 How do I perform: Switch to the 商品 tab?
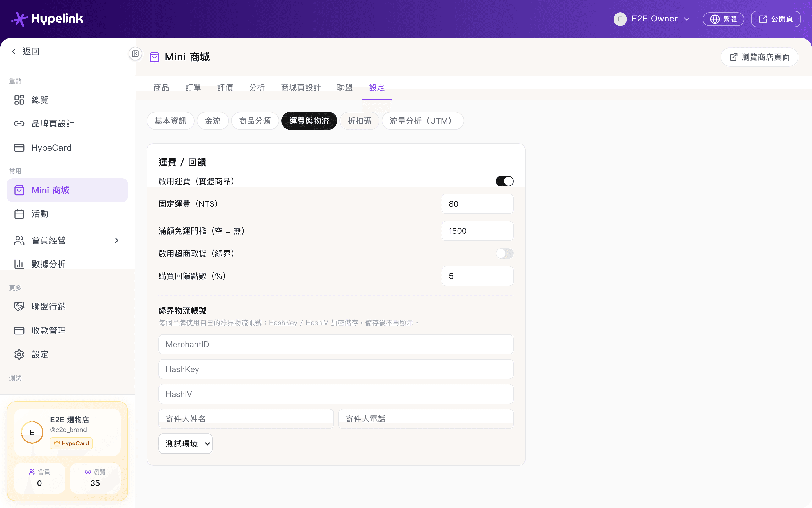tap(161, 88)
